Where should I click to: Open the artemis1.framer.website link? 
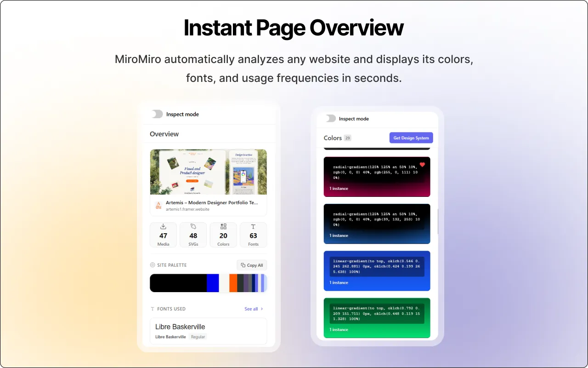coord(187,209)
